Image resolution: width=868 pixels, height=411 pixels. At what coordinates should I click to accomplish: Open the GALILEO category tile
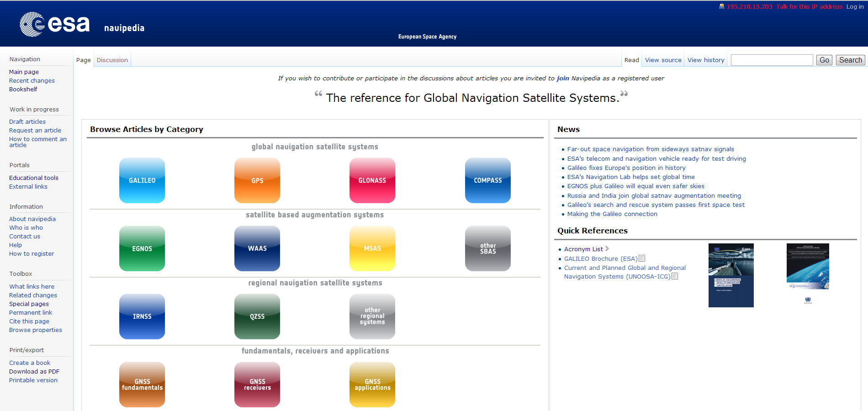click(x=142, y=180)
